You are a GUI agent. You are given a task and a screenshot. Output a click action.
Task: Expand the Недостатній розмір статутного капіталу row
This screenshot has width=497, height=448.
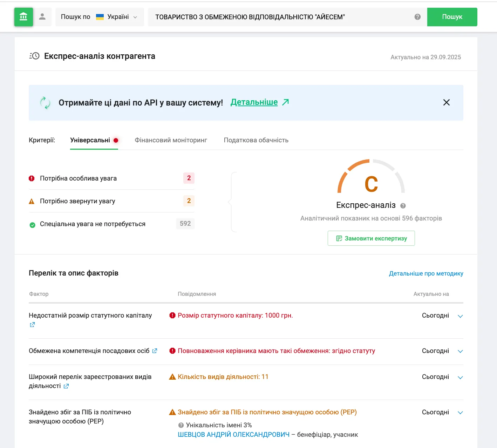(460, 316)
